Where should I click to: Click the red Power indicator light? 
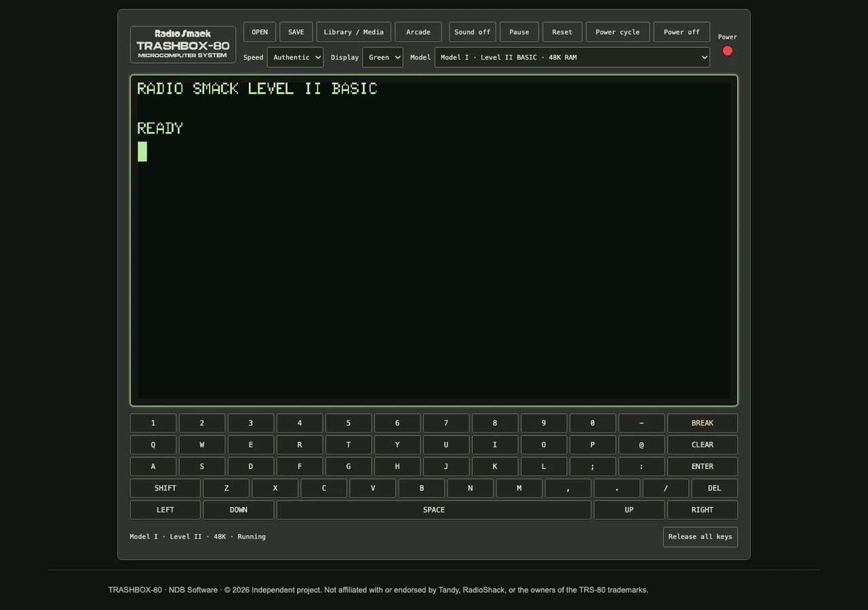click(x=728, y=51)
